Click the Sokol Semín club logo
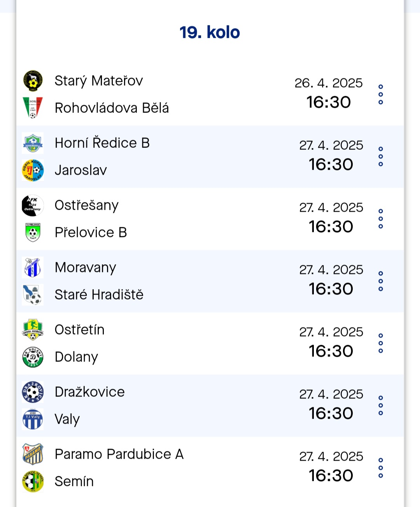The width and height of the screenshot is (420, 507). point(33,481)
